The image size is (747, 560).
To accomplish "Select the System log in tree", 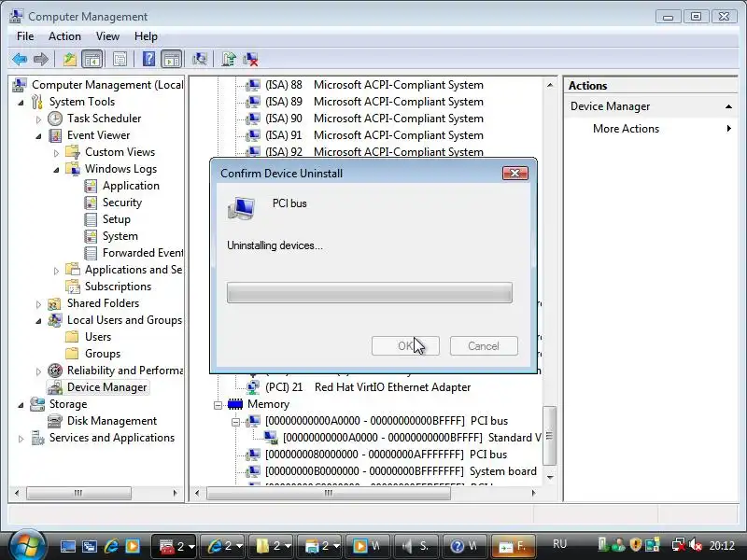I will pos(120,236).
